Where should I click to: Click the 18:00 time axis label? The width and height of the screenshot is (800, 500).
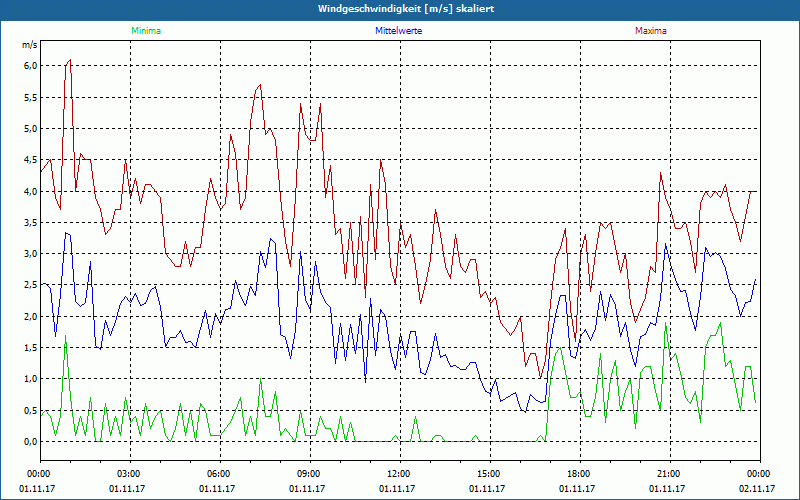click(x=580, y=474)
